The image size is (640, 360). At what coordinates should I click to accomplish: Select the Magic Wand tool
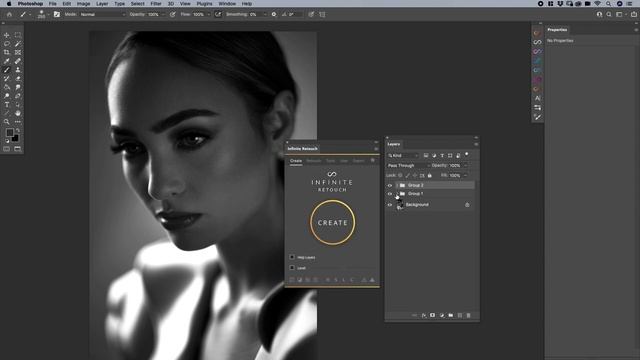[x=18, y=44]
